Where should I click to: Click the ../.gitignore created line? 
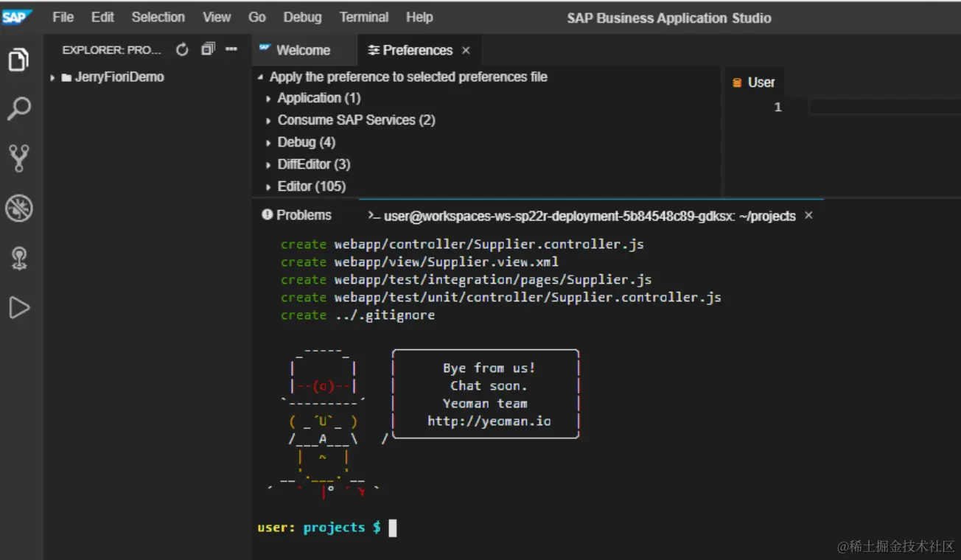click(x=357, y=315)
